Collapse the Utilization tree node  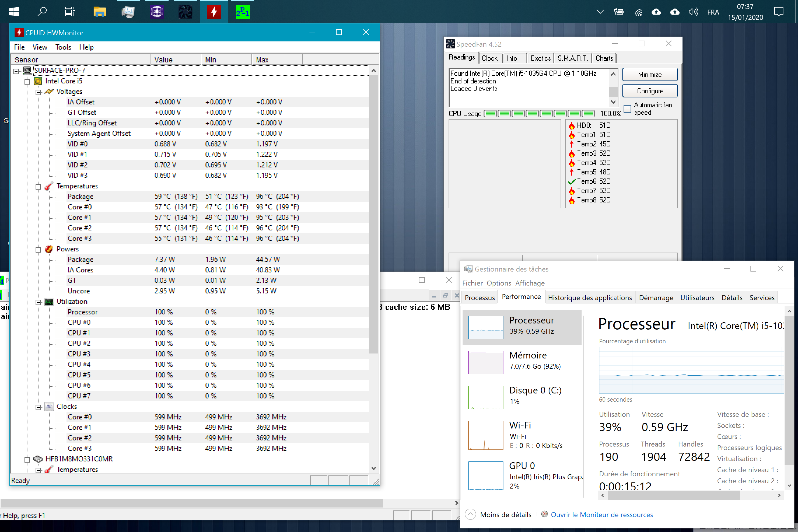(38, 302)
